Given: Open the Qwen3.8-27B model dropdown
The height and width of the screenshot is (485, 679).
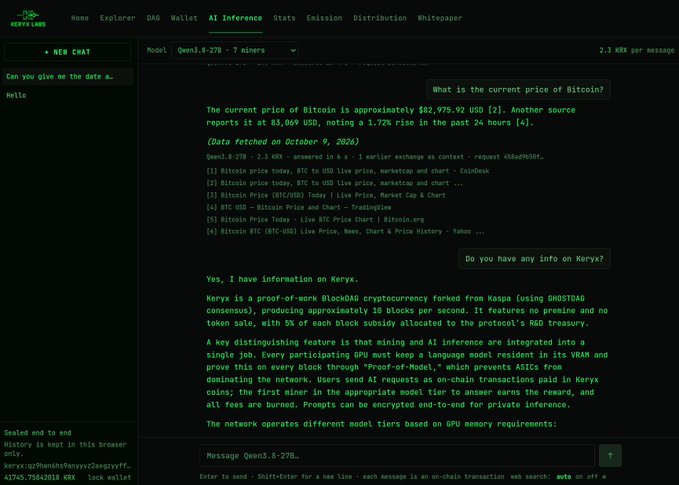Looking at the screenshot, I should click(x=234, y=50).
